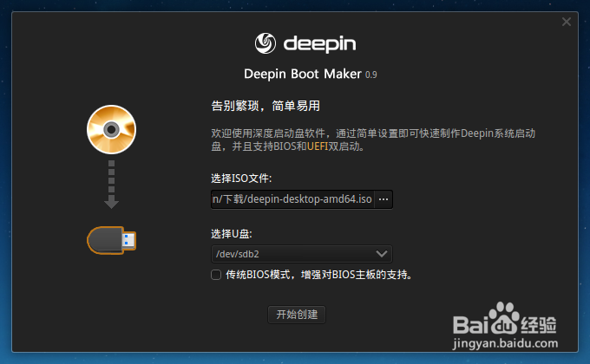Click the 选择U盘 label
The image size is (590, 364).
(232, 234)
